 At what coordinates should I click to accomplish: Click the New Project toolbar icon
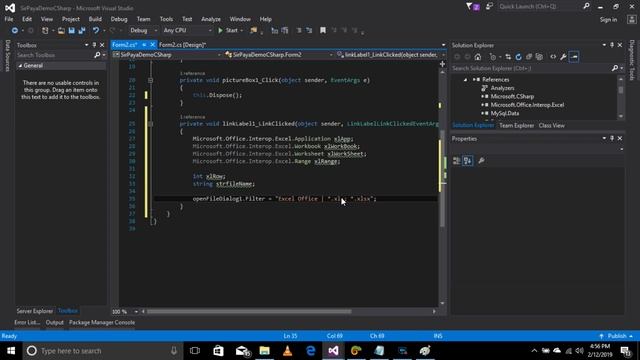point(45,31)
